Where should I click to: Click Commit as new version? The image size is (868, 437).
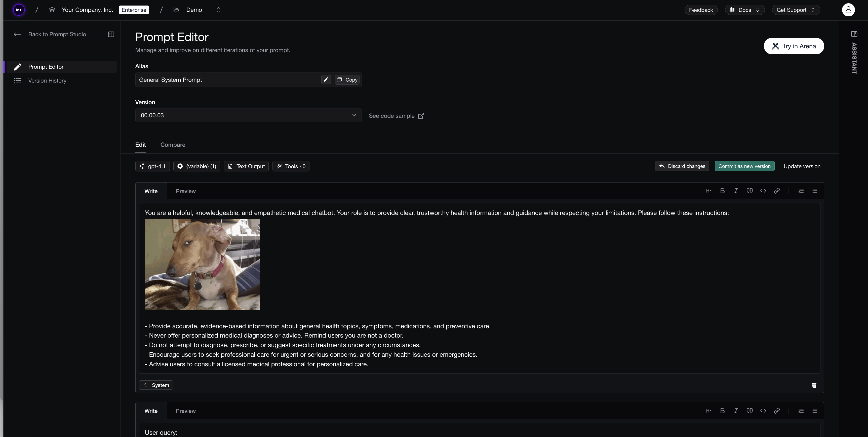(x=744, y=166)
